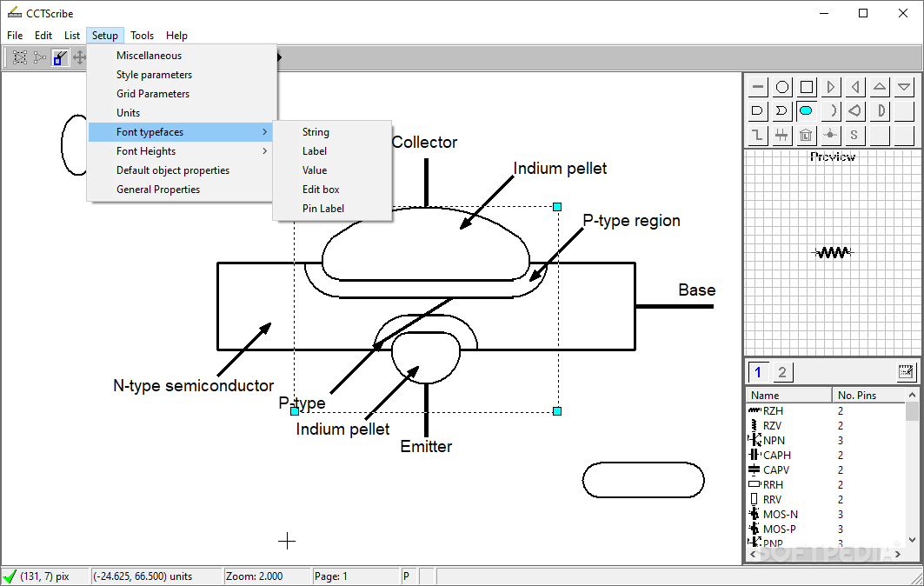Viewport: 924px width, 586px height.
Task: Select the OR gate shape
Action: click(782, 110)
